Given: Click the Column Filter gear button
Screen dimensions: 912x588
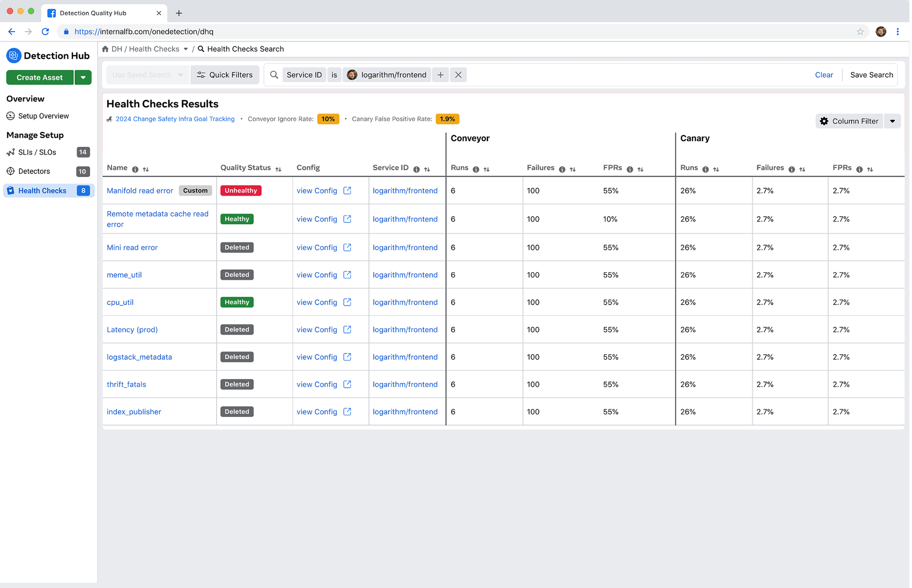Looking at the screenshot, I should pyautogui.click(x=849, y=121).
